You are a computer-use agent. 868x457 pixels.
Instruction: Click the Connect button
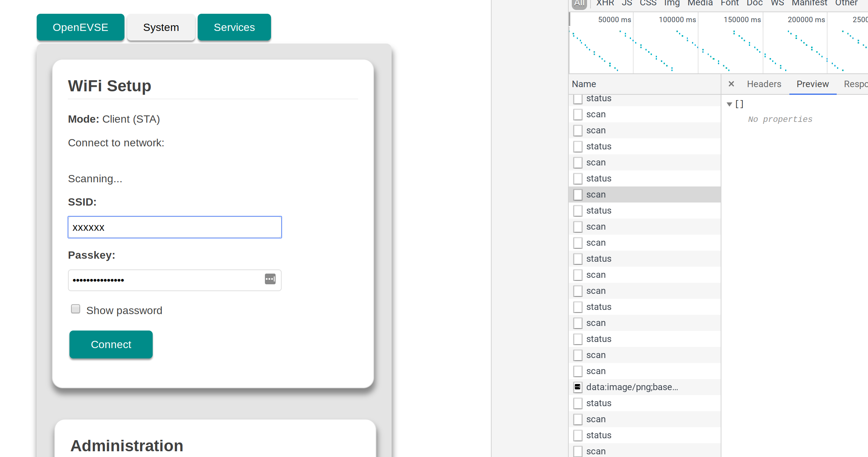[x=111, y=344]
